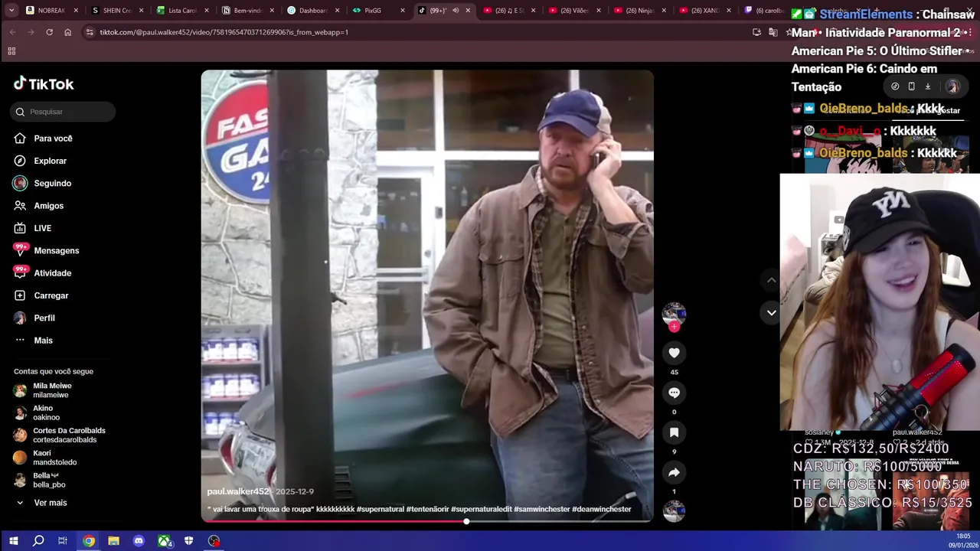
Task: Click the browser back arrow
Action: click(13, 32)
